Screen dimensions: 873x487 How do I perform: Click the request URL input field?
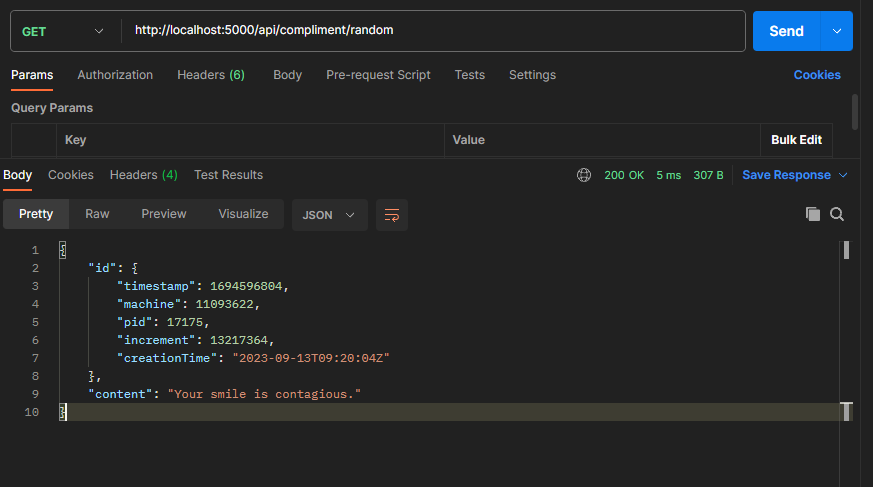(x=433, y=31)
